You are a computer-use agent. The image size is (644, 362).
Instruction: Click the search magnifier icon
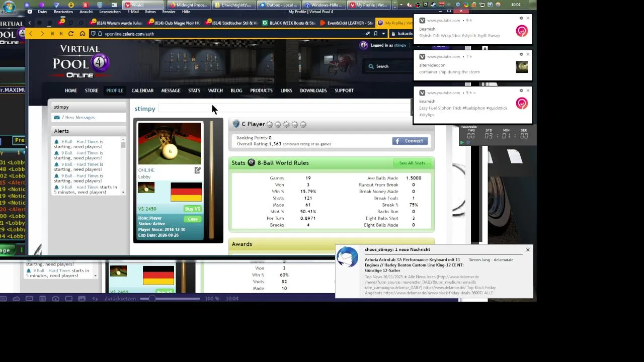click(371, 66)
